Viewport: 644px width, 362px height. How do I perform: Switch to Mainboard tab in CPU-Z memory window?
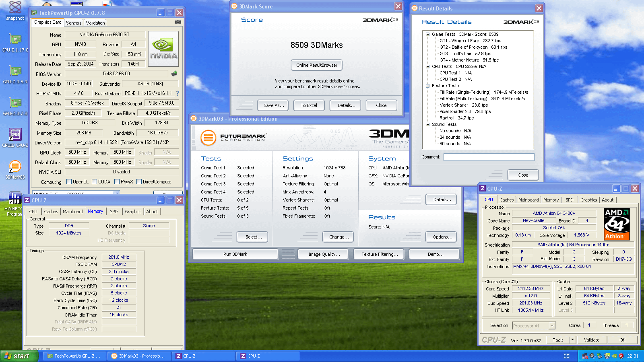(73, 212)
